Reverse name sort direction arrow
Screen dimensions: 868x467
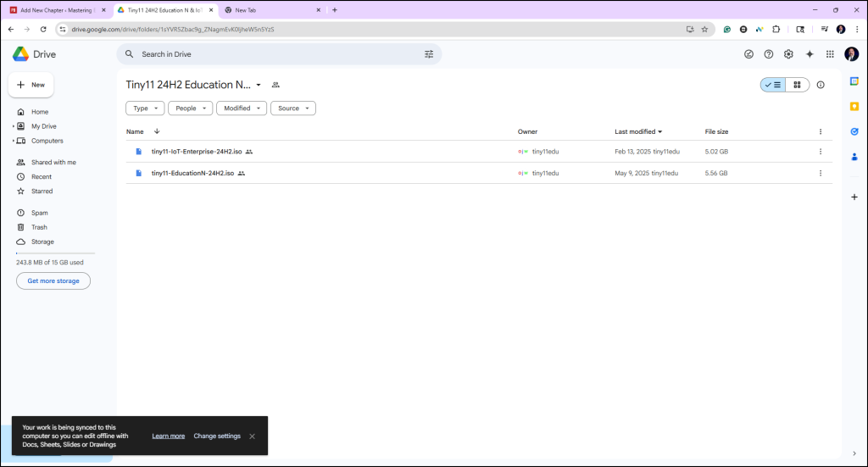pyautogui.click(x=157, y=131)
